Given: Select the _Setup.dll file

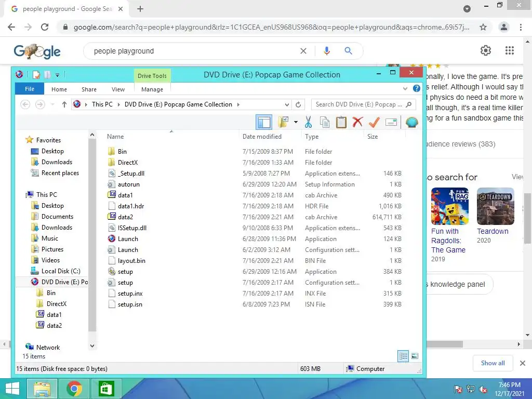Looking at the screenshot, I should [131, 174].
